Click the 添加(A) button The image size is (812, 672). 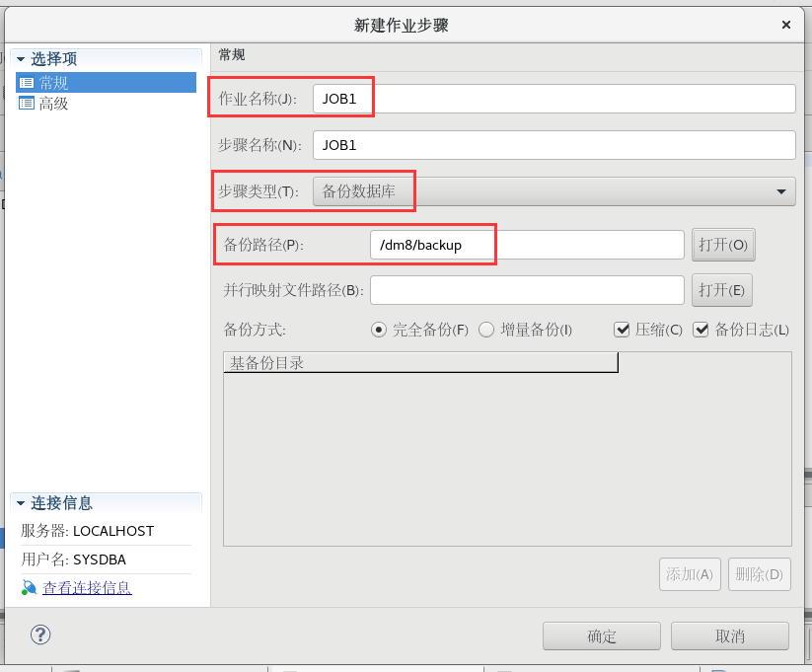tap(690, 574)
